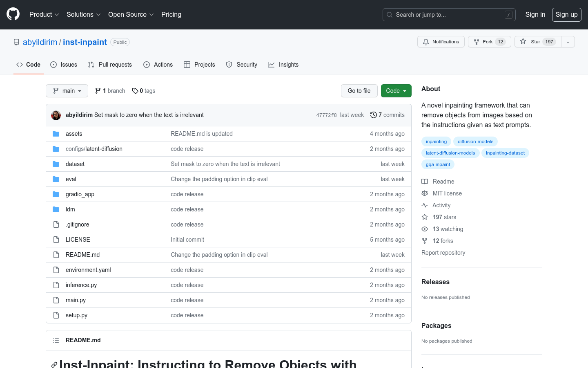The height and width of the screenshot is (368, 588).
Task: Click the repository book icon beside abyildirim
Action: (x=16, y=42)
